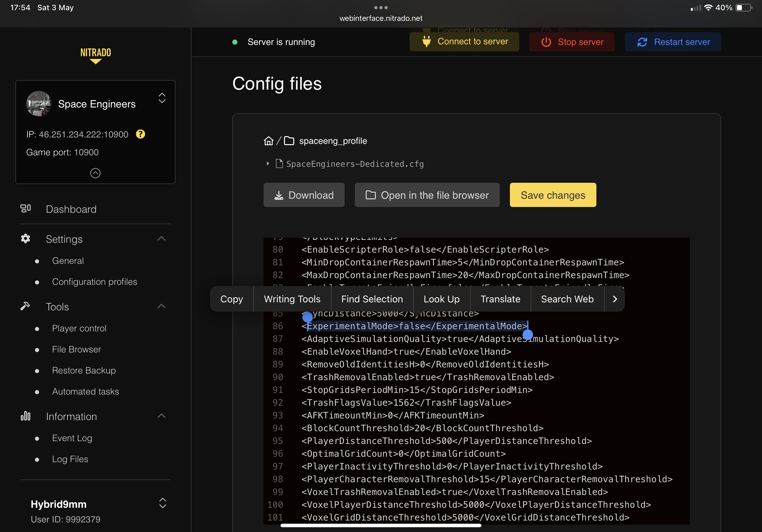The height and width of the screenshot is (532, 762).
Task: Click Connect to server button
Action: pyautogui.click(x=464, y=41)
